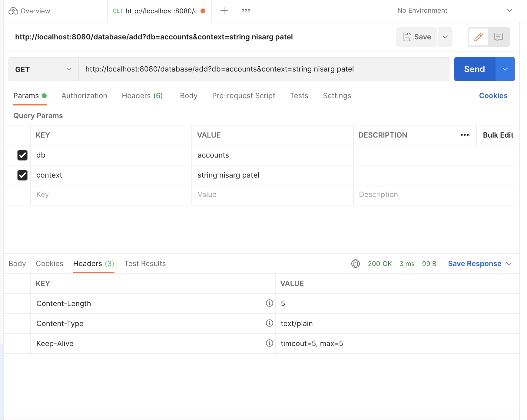Uncheck the context query parameter

tap(22, 175)
